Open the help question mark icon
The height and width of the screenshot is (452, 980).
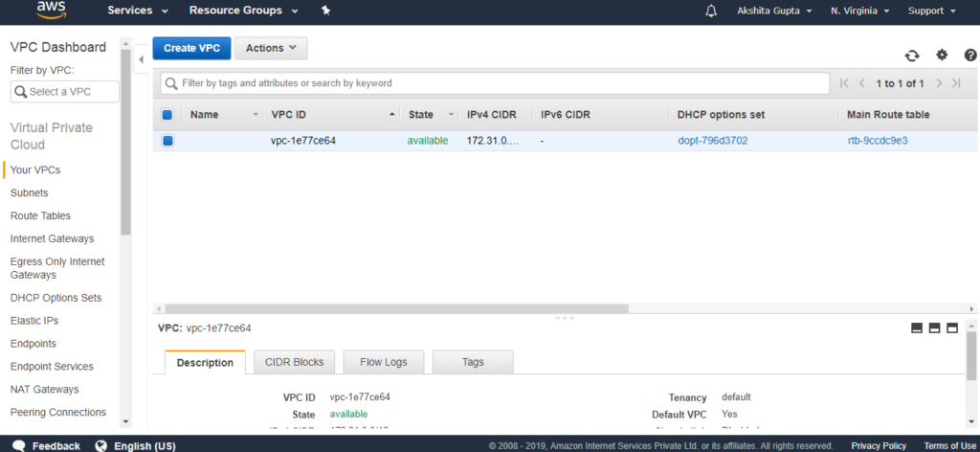click(x=970, y=55)
